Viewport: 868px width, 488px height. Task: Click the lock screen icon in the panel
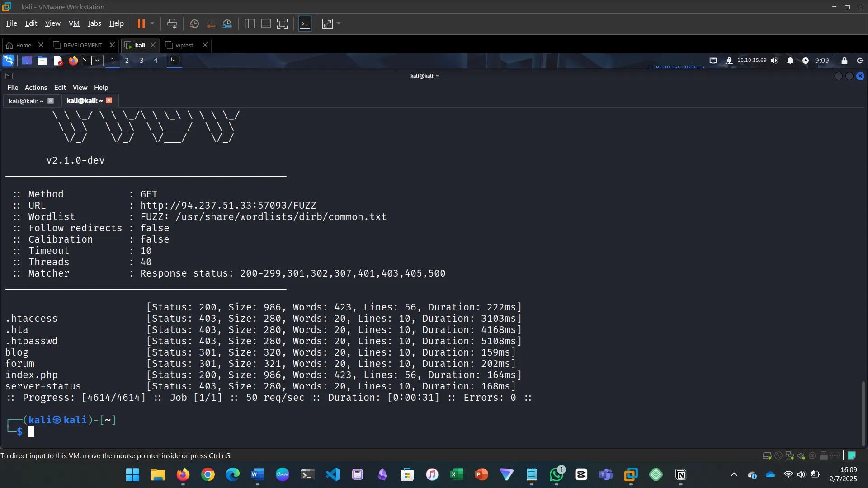coord(844,60)
